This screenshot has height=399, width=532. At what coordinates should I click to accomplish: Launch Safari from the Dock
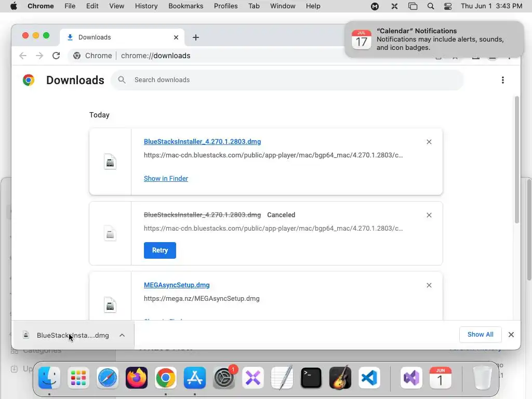tap(108, 378)
